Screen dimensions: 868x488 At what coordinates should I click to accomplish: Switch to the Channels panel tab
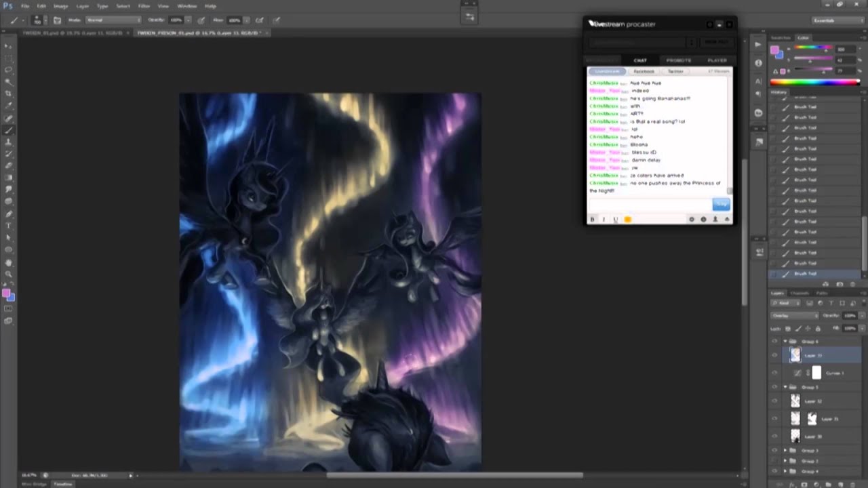[800, 293]
